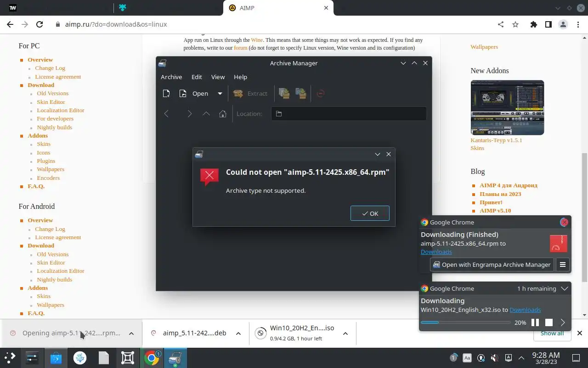Expand hidden system tray icons arrow
The width and height of the screenshot is (588, 368).
point(521,358)
